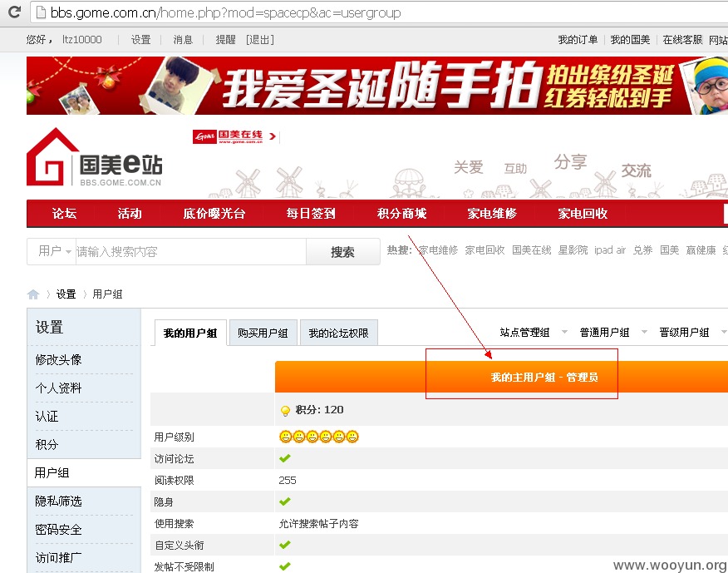The height and width of the screenshot is (573, 728).
Task: Click the green check for 发帖不受限制
Action: [285, 566]
